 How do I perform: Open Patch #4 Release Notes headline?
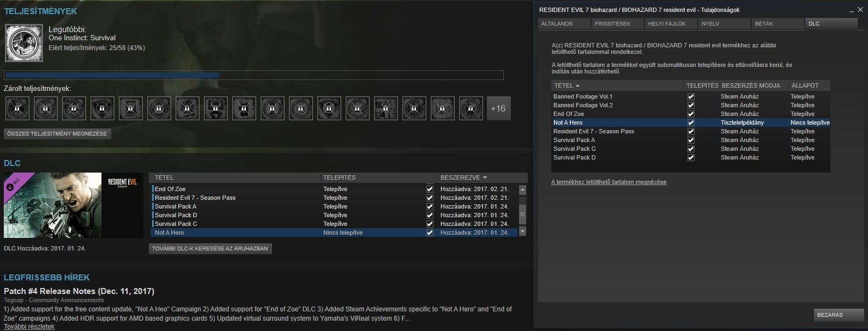coord(79,291)
